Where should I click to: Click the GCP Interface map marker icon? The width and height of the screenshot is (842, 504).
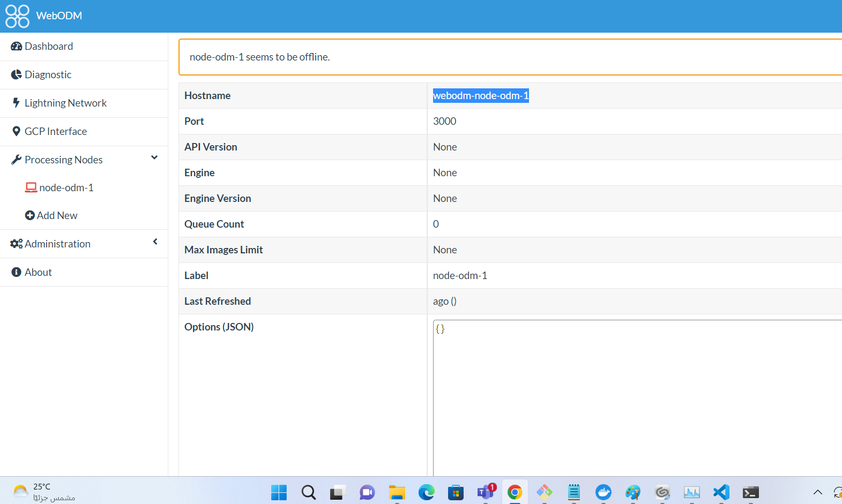point(16,131)
